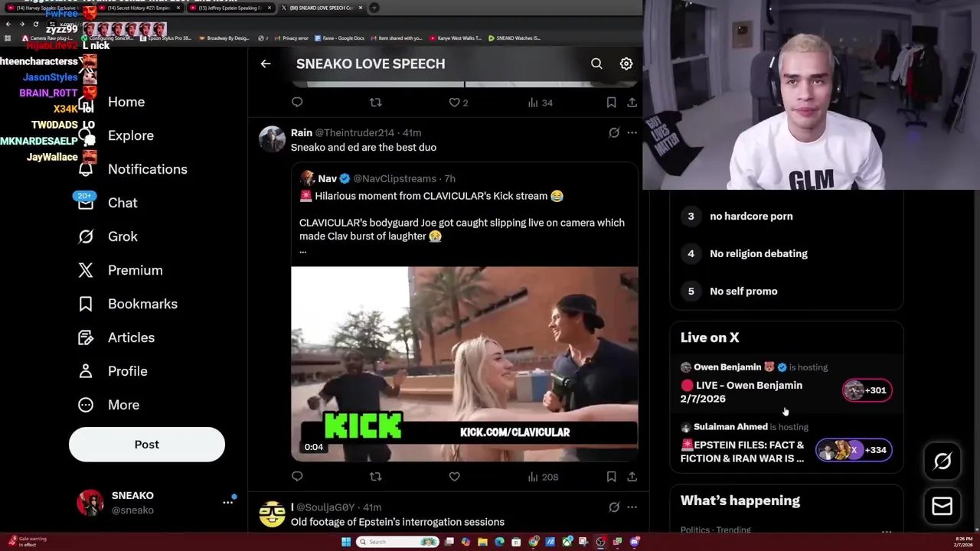Open Rain's profile avatar
Image resolution: width=980 pixels, height=551 pixels.
[272, 139]
